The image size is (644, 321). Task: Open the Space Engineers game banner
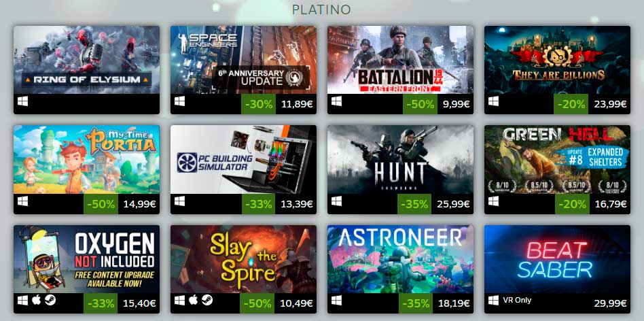coord(244,60)
